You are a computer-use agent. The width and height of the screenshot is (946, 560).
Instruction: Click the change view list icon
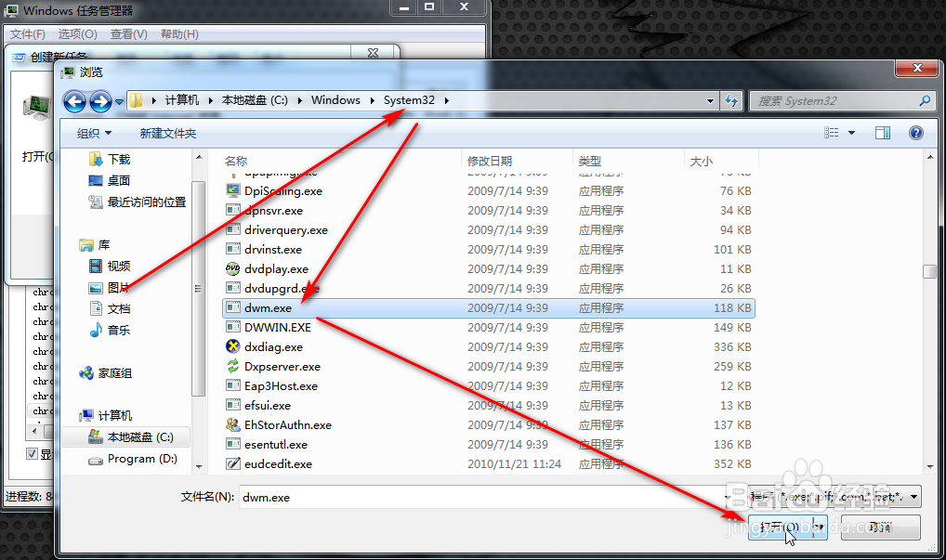coord(833,133)
